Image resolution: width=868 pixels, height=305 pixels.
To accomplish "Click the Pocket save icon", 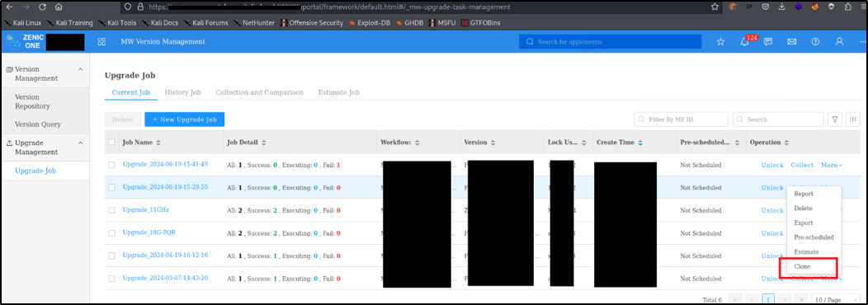I will click(766, 7).
